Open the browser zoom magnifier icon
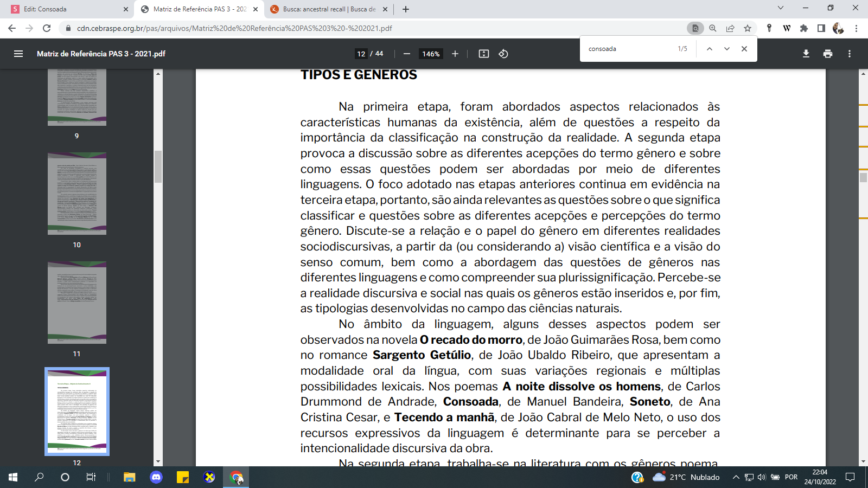Image resolution: width=868 pixels, height=488 pixels. tap(713, 28)
